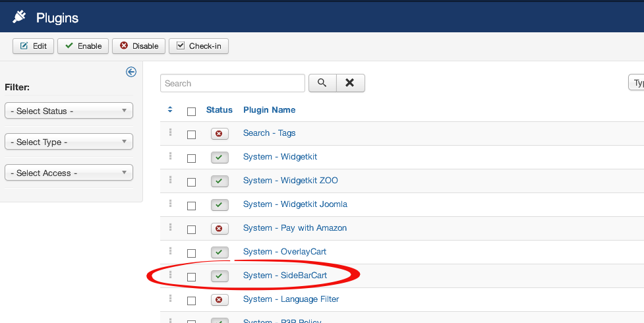The image size is (644, 323).
Task: Tick the select-all checkbox in header
Action: coord(192,111)
